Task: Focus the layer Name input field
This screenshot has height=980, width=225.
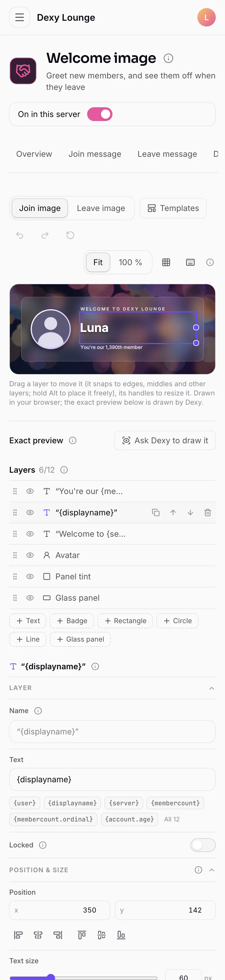Action: (112, 732)
